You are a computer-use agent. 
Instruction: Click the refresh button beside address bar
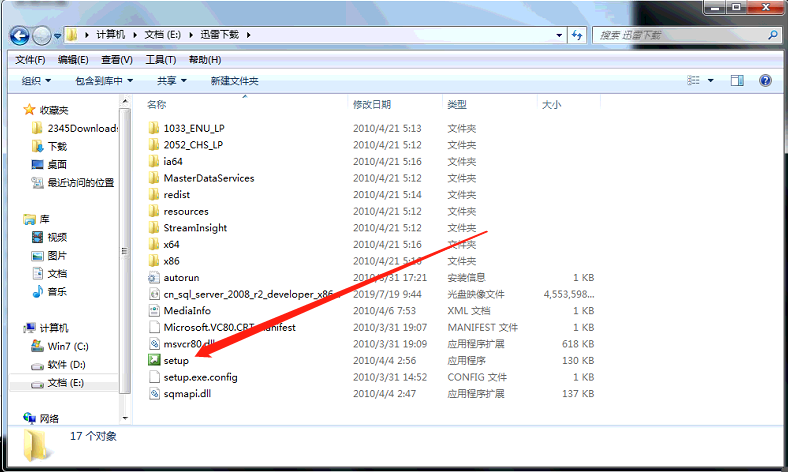(577, 35)
